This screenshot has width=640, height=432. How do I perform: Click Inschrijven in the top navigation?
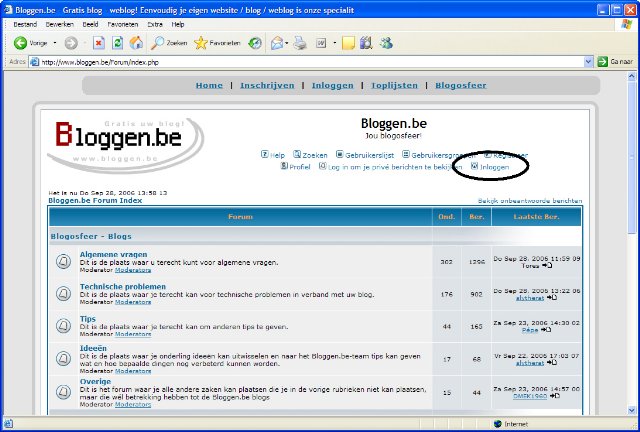(x=268, y=86)
